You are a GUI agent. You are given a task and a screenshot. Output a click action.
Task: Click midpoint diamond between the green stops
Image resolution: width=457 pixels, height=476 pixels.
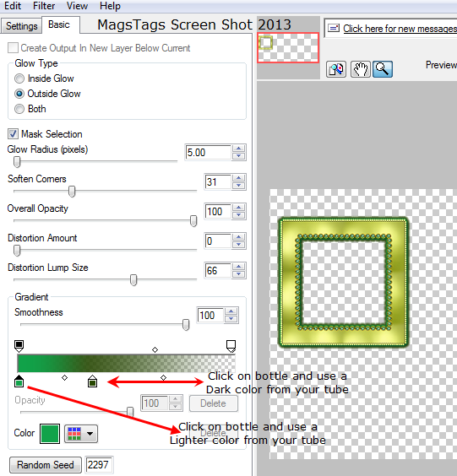point(64,377)
